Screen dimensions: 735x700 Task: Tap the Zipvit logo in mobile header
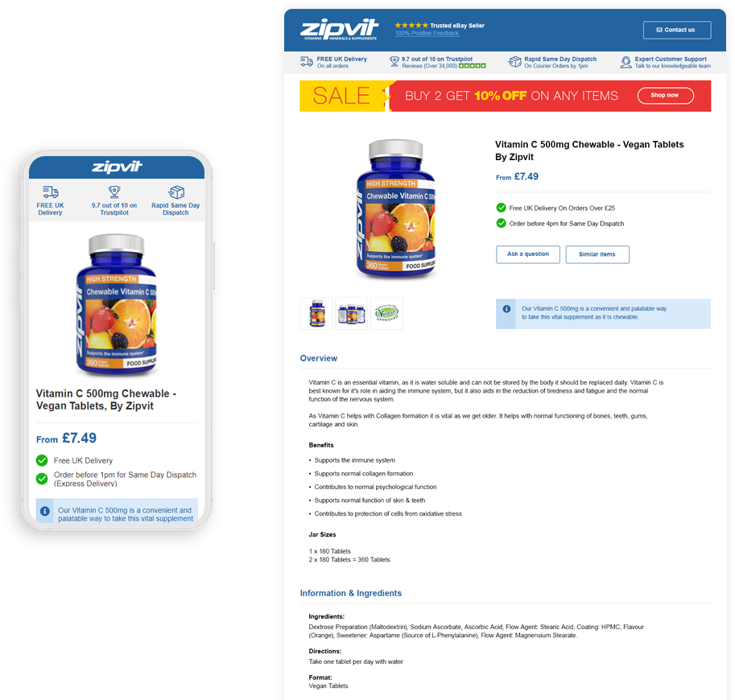117,167
